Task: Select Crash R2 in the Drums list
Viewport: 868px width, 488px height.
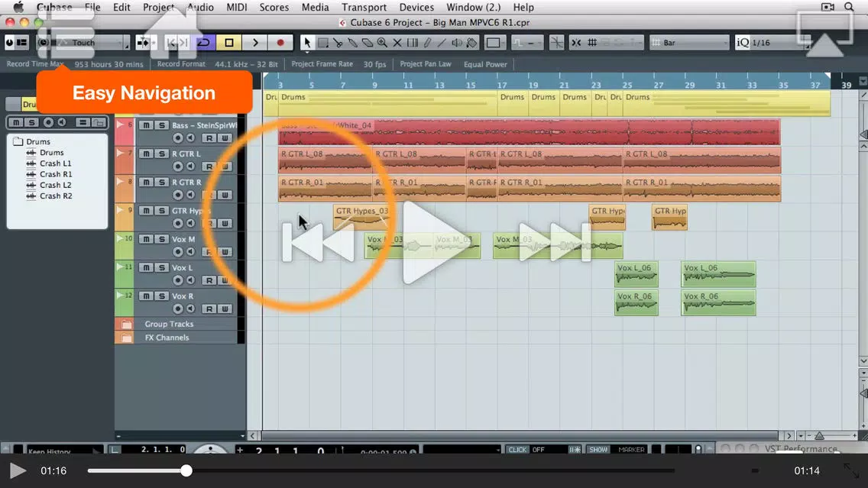Action: pyautogui.click(x=56, y=196)
